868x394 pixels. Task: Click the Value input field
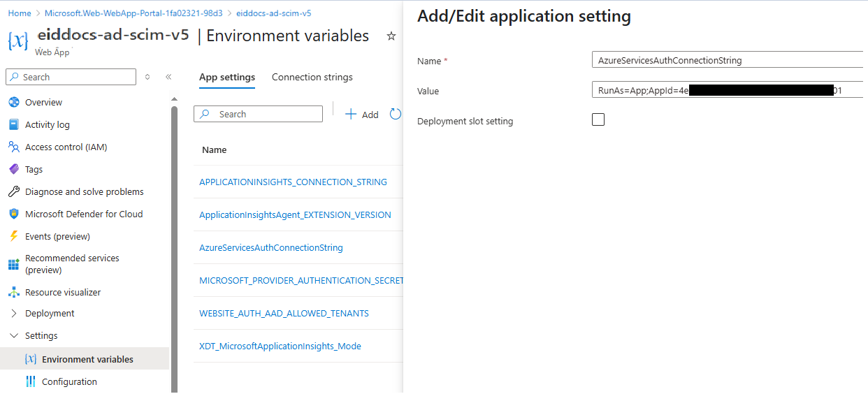[727, 91]
